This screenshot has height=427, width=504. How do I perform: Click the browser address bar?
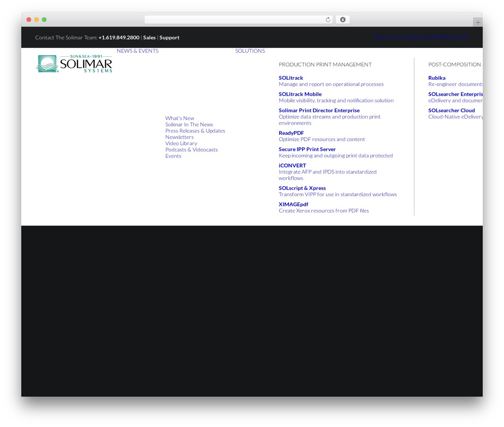coord(238,20)
